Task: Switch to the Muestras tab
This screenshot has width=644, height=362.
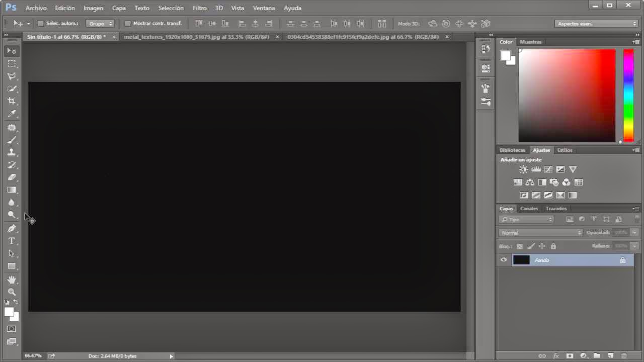Action: click(x=531, y=42)
